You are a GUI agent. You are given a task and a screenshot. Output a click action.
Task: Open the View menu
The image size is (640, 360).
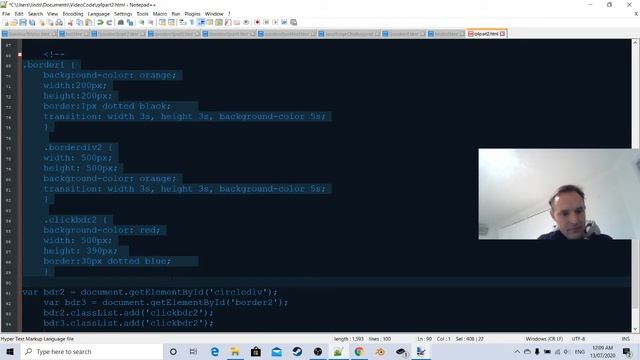coord(53,14)
